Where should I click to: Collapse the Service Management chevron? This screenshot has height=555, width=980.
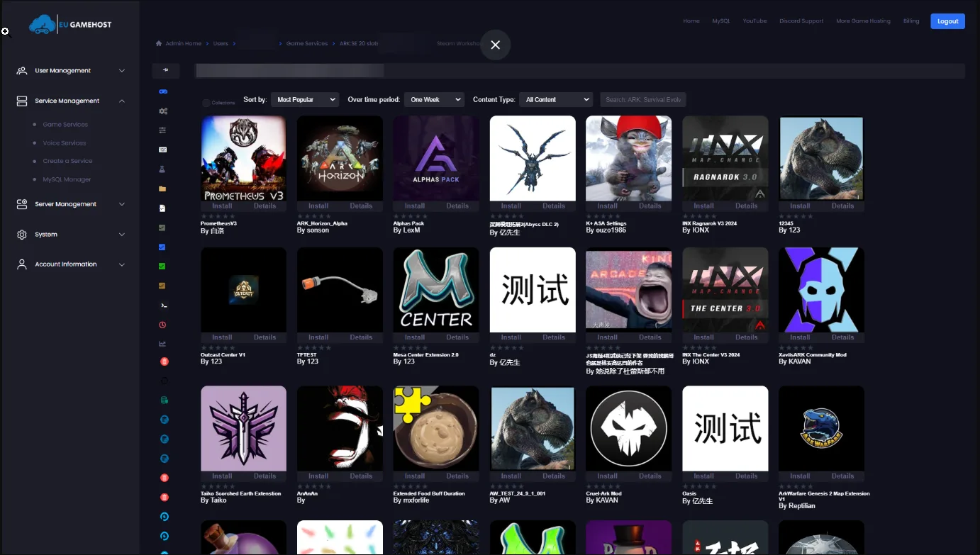[x=122, y=101]
